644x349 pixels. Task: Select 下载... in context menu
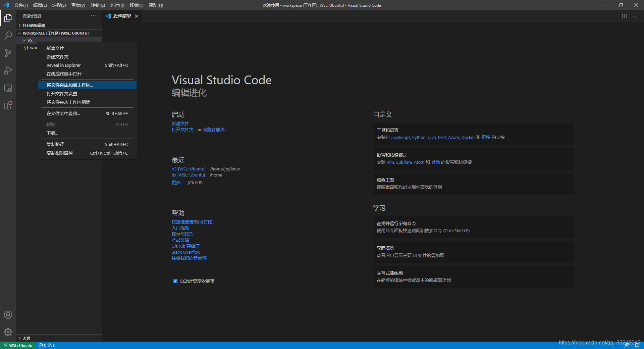tap(87, 133)
